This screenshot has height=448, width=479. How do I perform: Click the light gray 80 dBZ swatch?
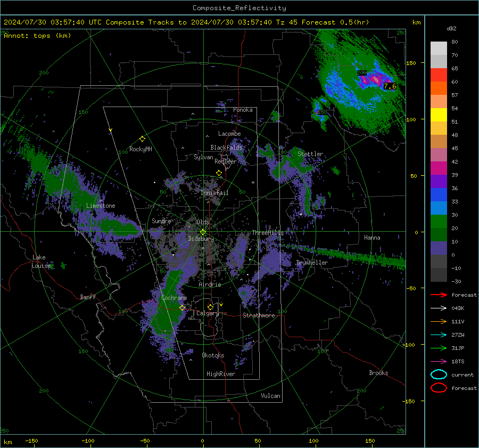click(x=439, y=48)
